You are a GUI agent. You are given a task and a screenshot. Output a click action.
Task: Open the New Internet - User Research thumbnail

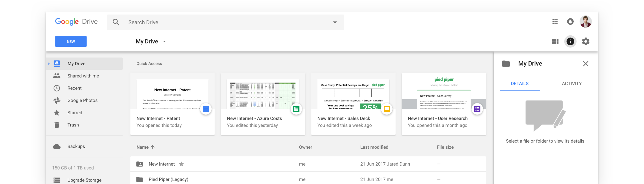pyautogui.click(x=444, y=91)
